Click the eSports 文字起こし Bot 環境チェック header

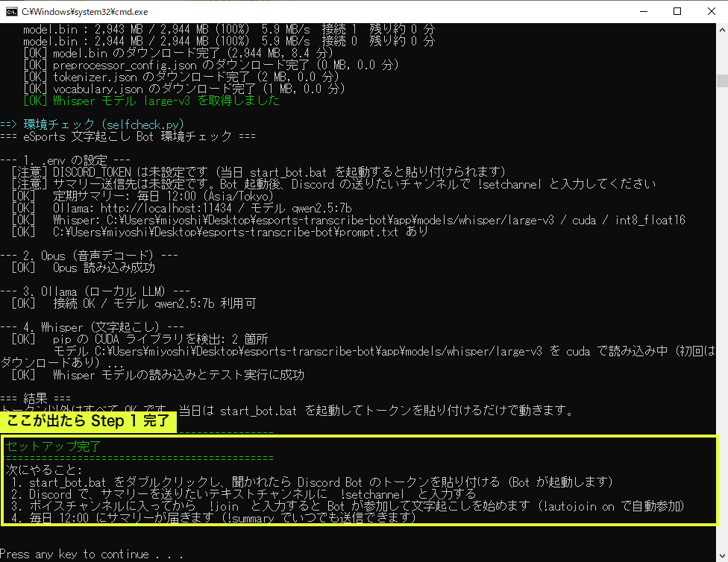click(128, 136)
